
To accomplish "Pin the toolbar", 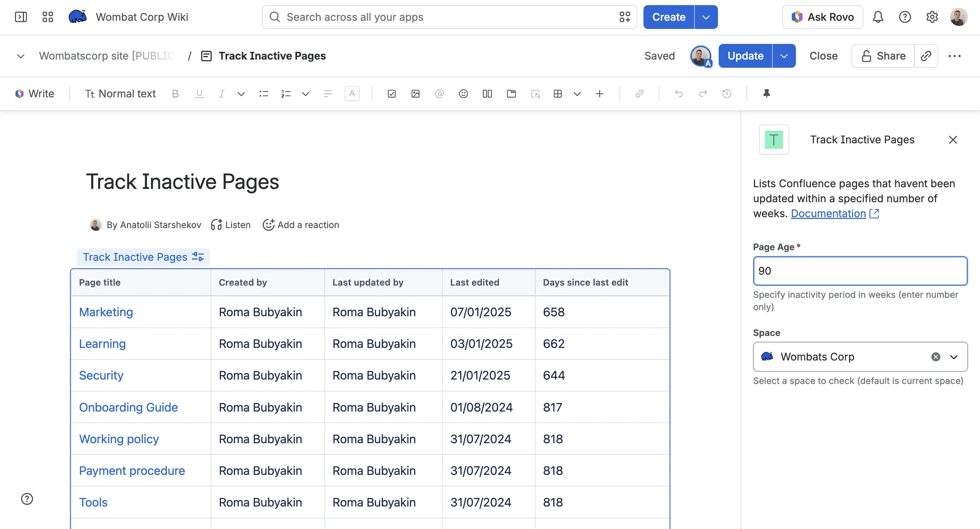I will 767,94.
